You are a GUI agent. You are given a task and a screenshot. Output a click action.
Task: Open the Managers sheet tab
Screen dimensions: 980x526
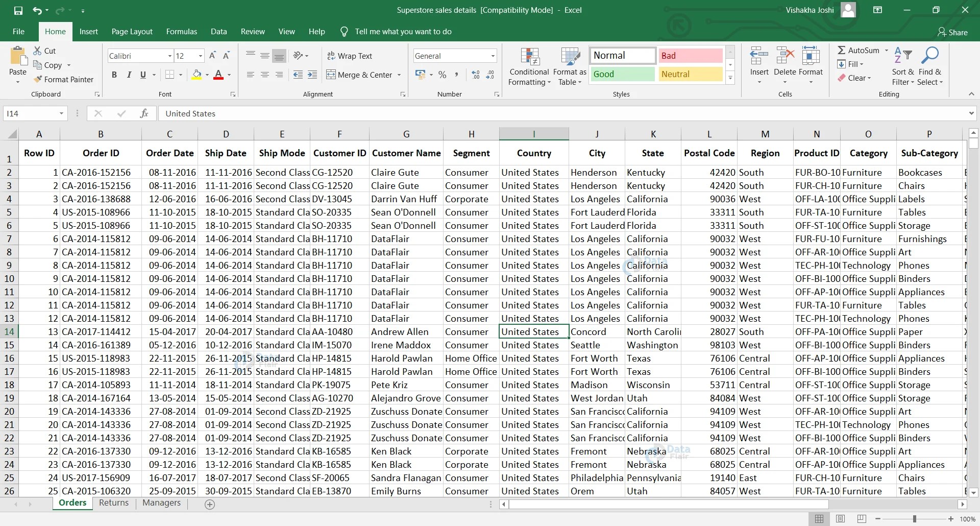pos(161,503)
